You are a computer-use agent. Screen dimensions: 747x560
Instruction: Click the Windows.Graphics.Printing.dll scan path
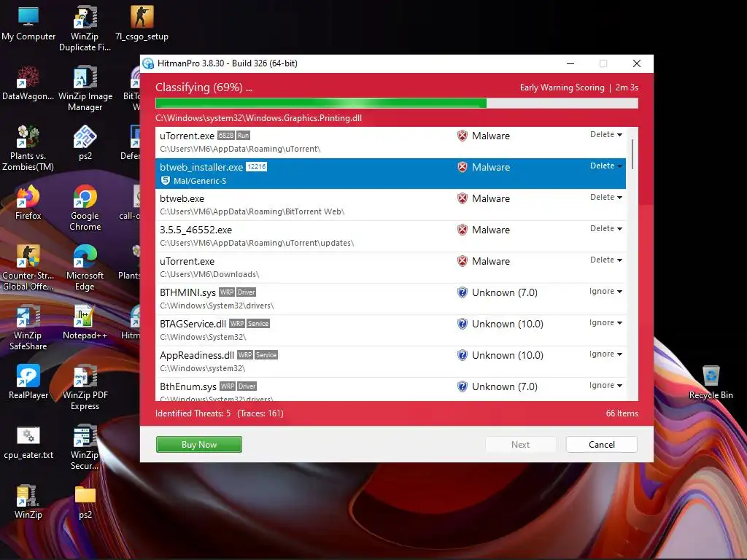[259, 118]
